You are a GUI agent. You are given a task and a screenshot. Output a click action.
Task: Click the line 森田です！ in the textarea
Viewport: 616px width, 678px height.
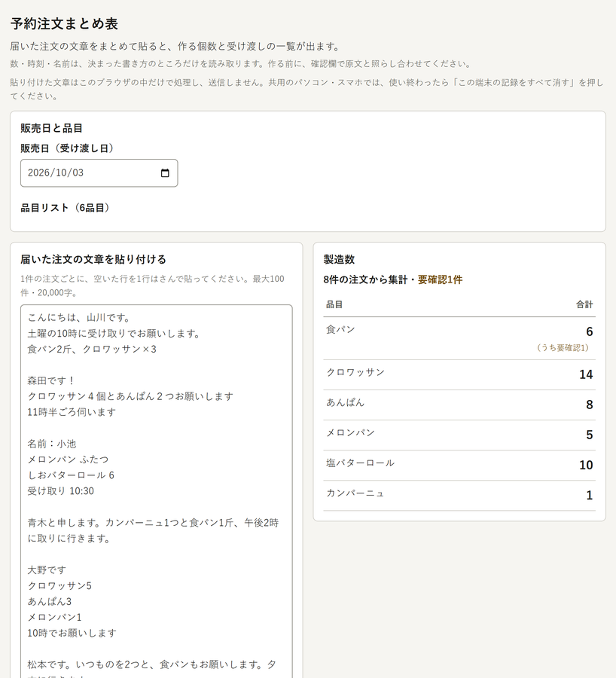coord(51,381)
